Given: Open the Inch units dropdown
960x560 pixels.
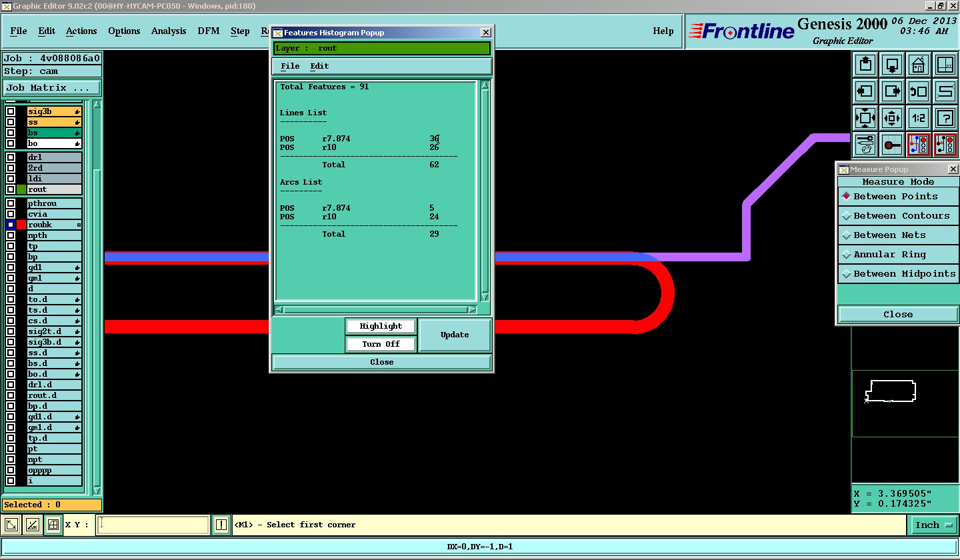Looking at the screenshot, I should (x=933, y=525).
